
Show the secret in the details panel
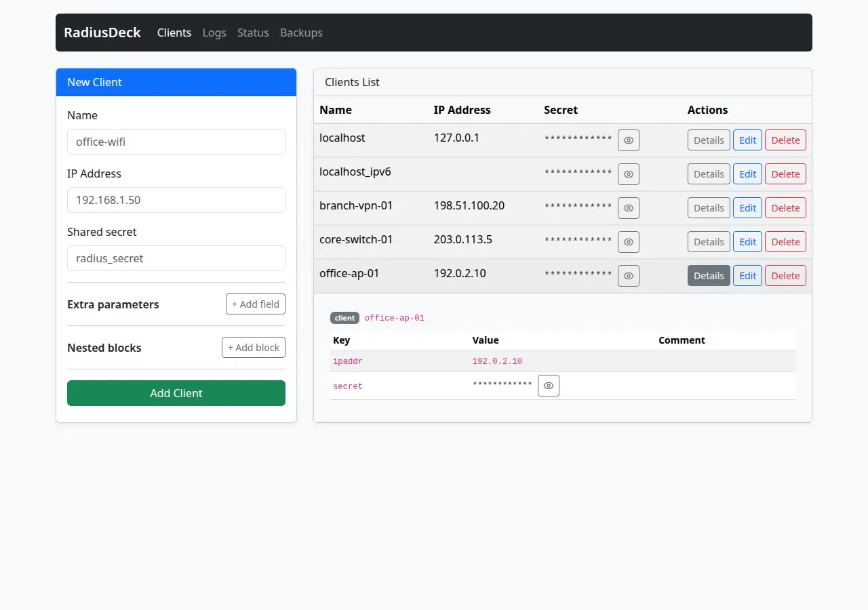[549, 386]
